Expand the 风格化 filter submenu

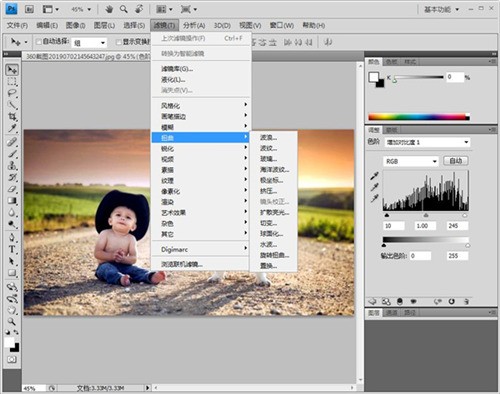(201, 106)
